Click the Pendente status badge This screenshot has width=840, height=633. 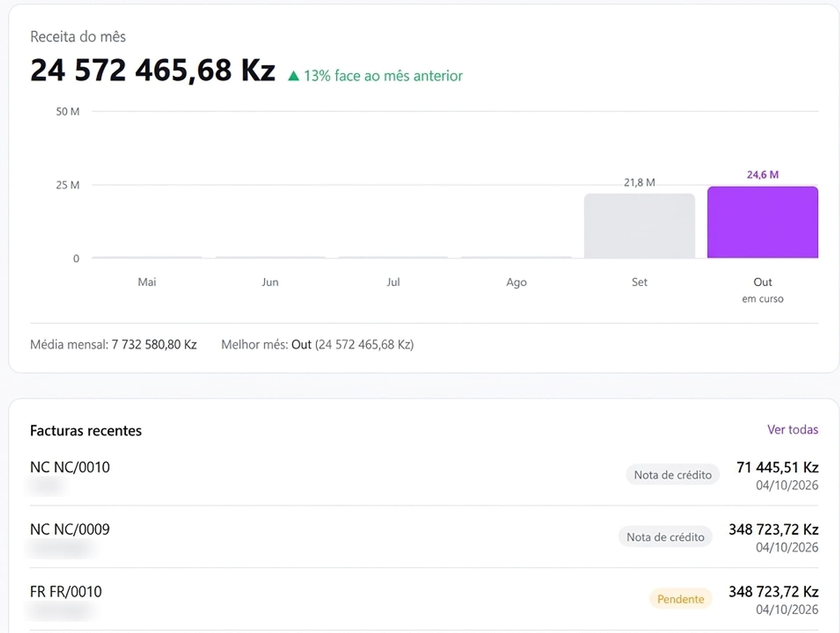(x=680, y=599)
